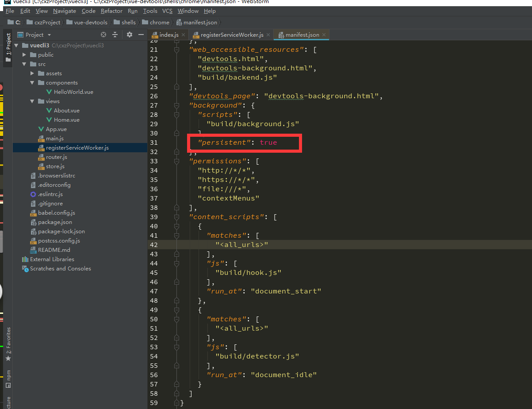This screenshot has width=532, height=409.
Task: Collapse the vuecli3 root folder
Action: 17,46
